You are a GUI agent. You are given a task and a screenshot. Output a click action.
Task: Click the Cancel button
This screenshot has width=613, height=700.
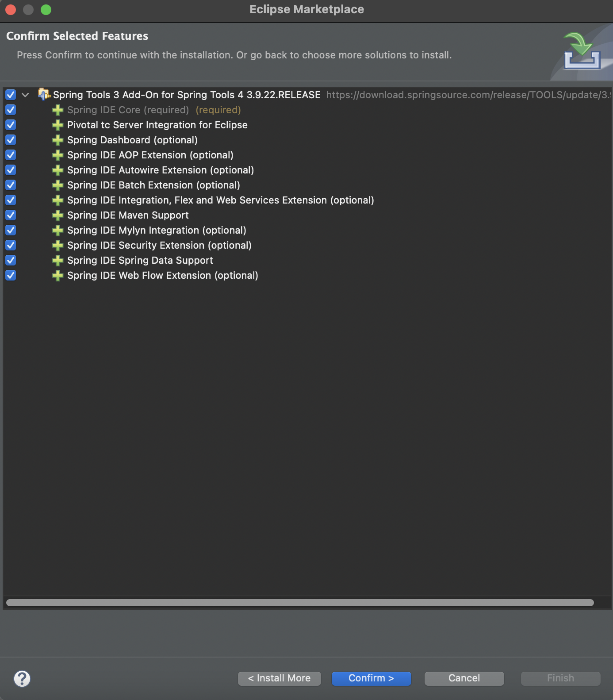pos(464,678)
